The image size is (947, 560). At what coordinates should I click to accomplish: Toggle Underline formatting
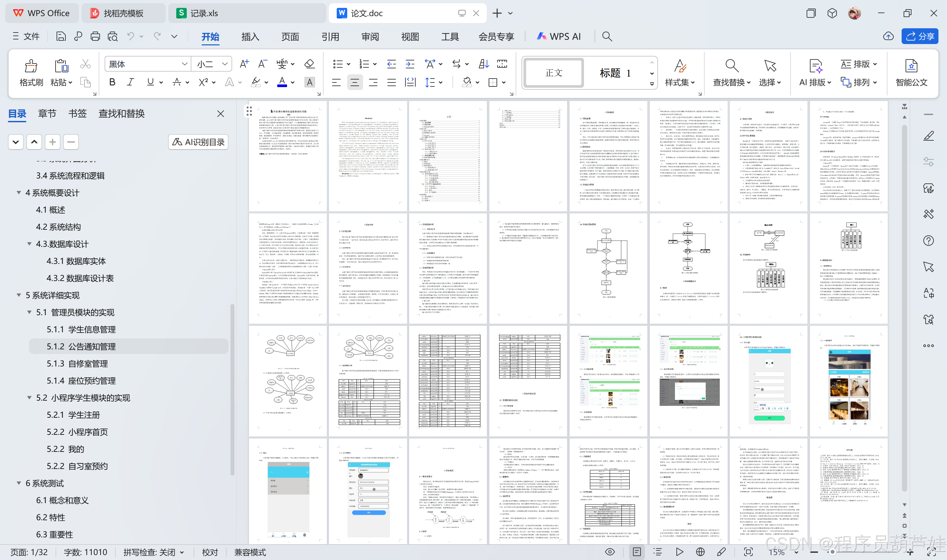[x=151, y=82]
